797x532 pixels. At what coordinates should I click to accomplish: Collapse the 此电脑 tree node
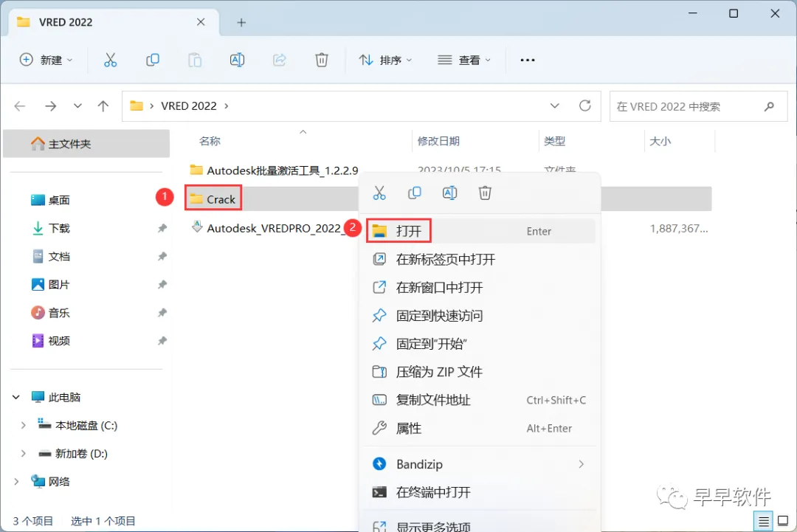16,398
